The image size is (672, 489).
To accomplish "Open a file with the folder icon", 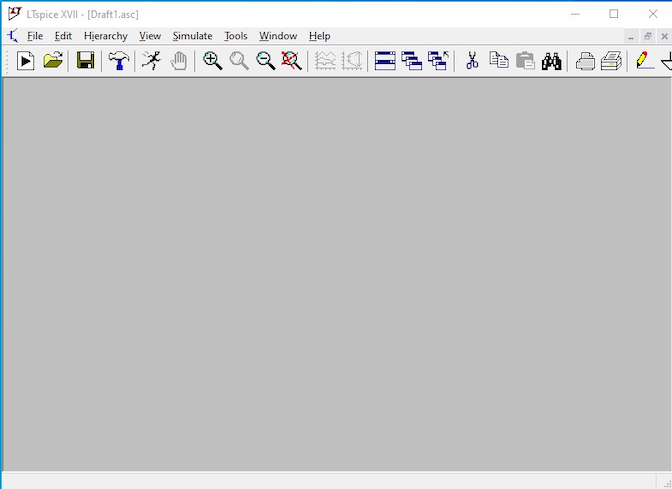I will (x=53, y=61).
